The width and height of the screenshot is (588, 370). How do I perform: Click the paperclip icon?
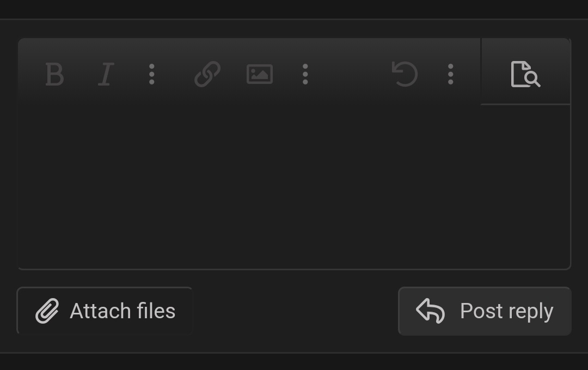pos(47,312)
